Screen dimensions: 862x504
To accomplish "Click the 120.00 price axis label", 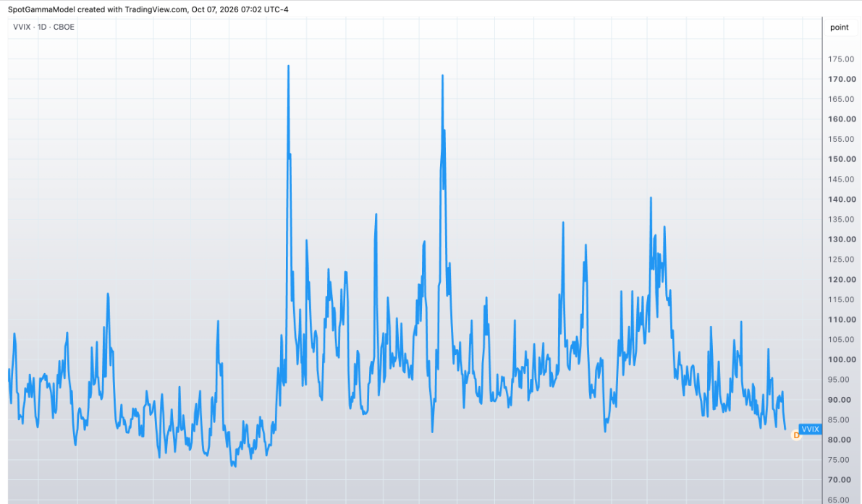I will 842,279.
